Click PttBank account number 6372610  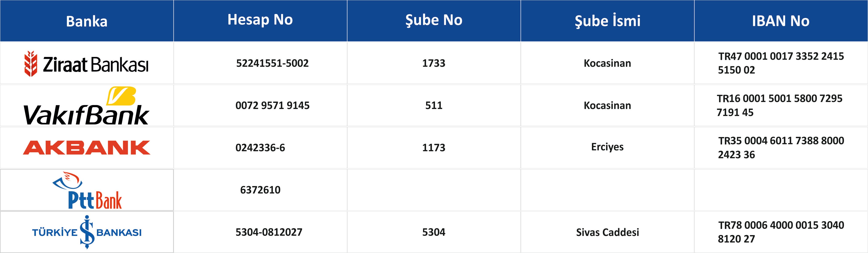coord(260,190)
